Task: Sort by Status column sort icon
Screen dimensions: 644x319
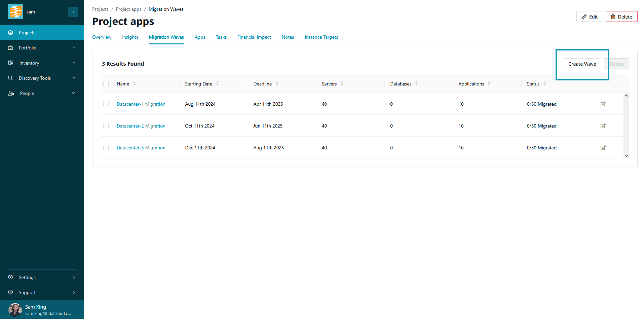Action: (x=544, y=84)
